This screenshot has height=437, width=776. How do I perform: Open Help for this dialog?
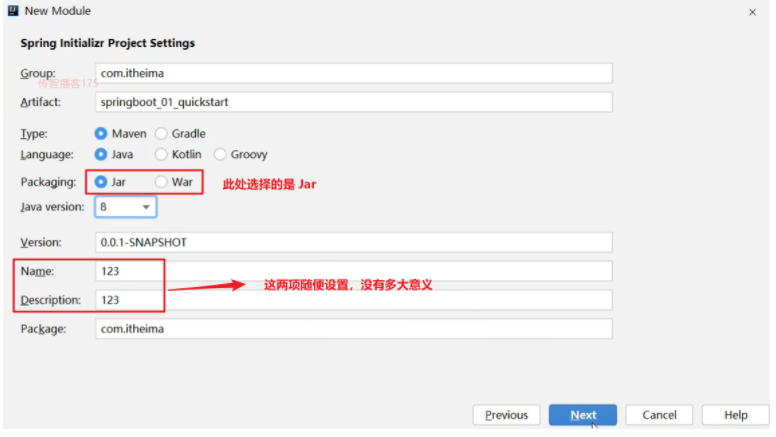click(736, 415)
